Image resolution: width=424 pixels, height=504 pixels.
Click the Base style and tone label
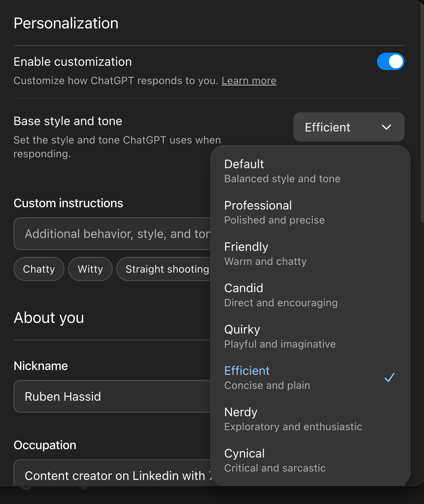pyautogui.click(x=68, y=121)
